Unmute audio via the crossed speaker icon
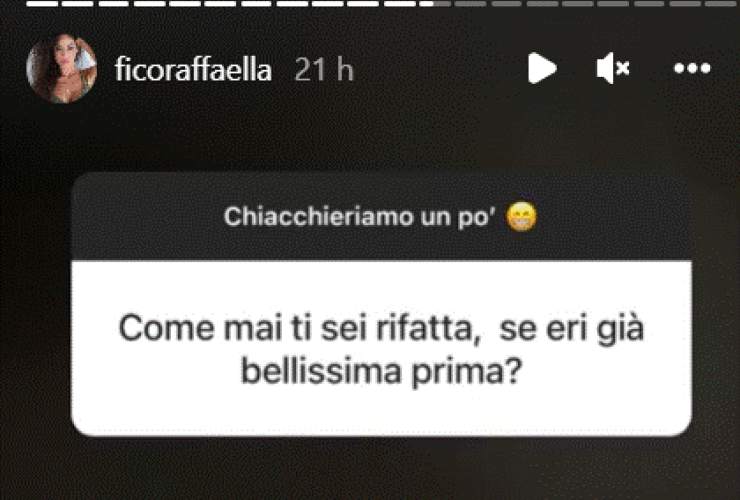740x500 pixels. tap(613, 68)
